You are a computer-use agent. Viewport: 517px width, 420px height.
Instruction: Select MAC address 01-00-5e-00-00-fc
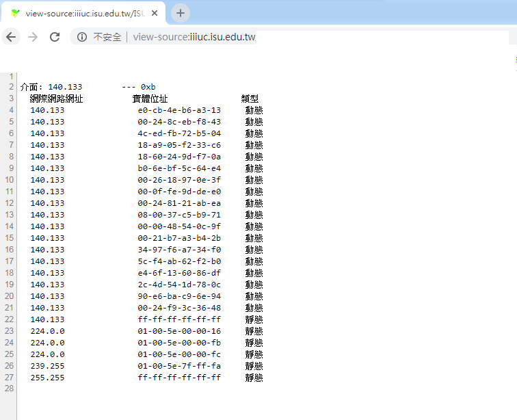click(179, 354)
